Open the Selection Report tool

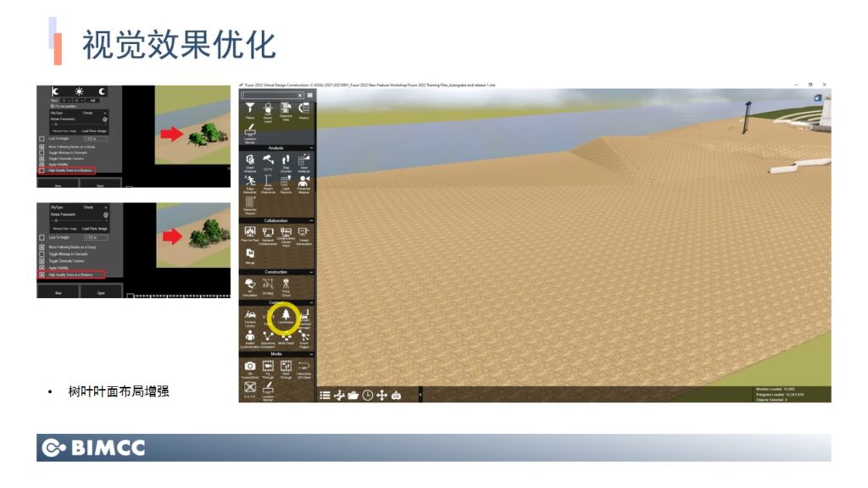(250, 205)
